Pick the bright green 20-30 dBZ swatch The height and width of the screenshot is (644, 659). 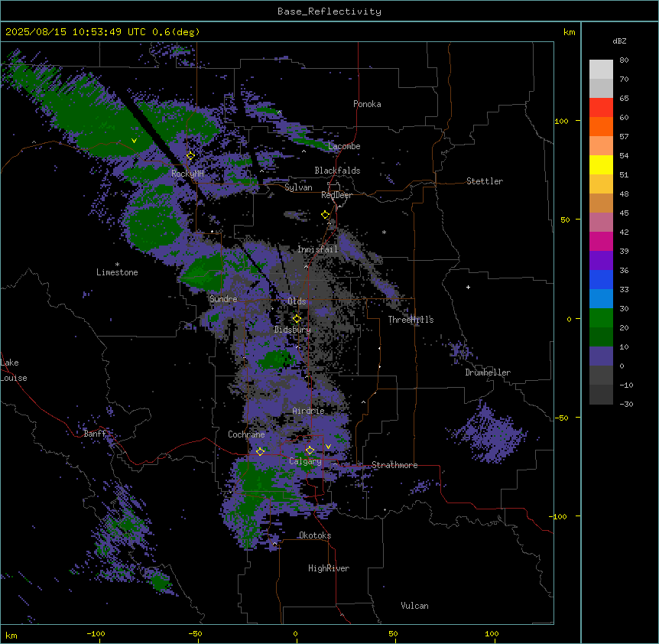click(601, 318)
